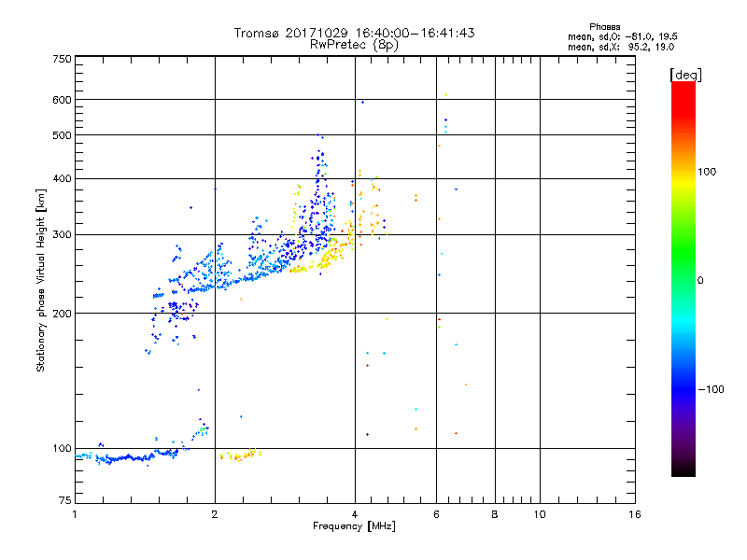747x560 pixels.
Task: Click the y-axis tick label '75'
Action: (65, 500)
